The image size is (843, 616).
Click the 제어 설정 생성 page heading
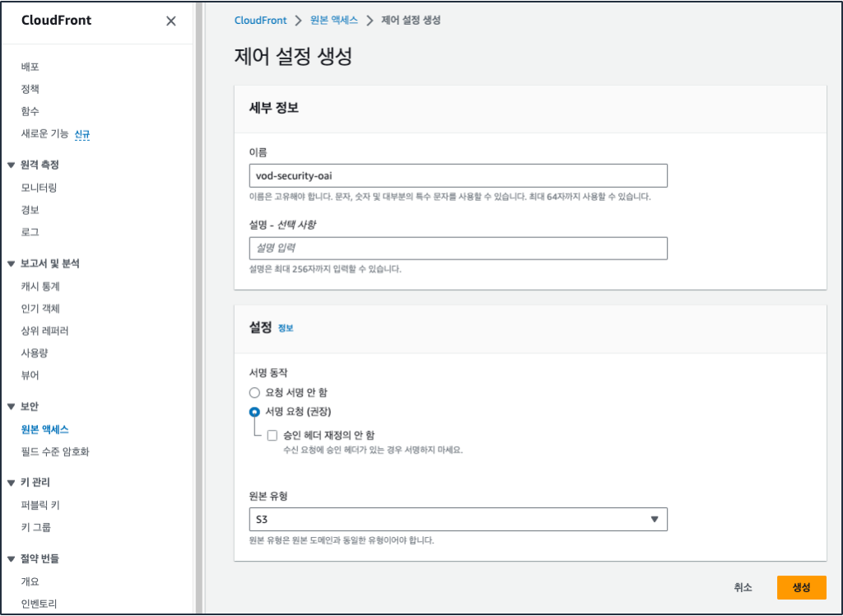[294, 57]
